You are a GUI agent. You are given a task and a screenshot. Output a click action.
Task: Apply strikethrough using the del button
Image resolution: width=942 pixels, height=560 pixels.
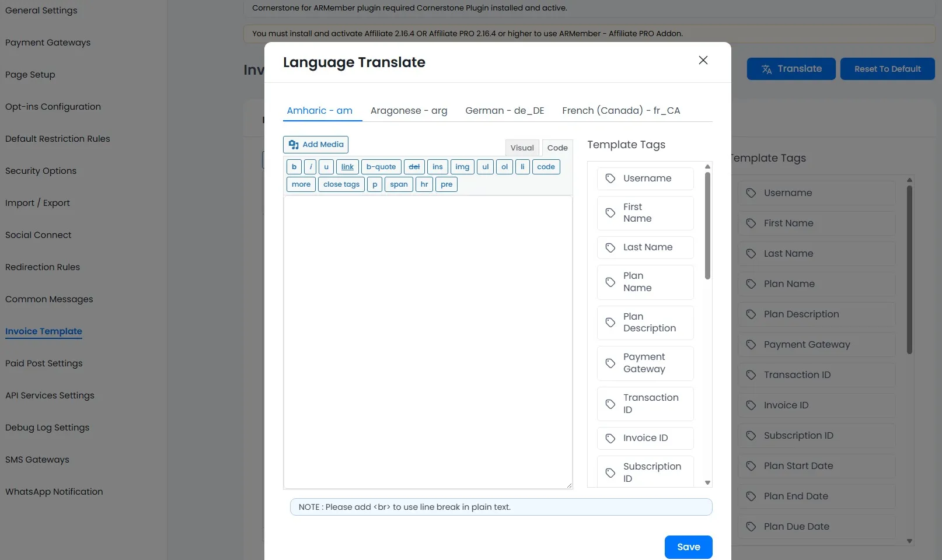414,166
